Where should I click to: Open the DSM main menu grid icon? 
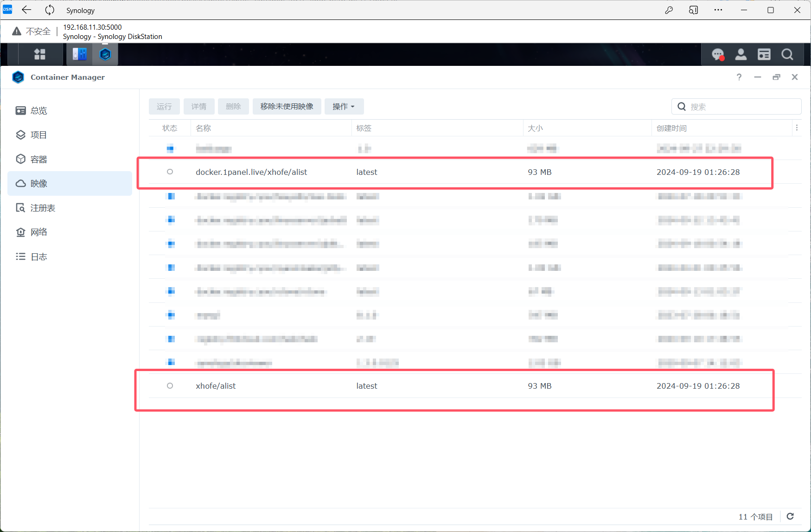(40, 54)
